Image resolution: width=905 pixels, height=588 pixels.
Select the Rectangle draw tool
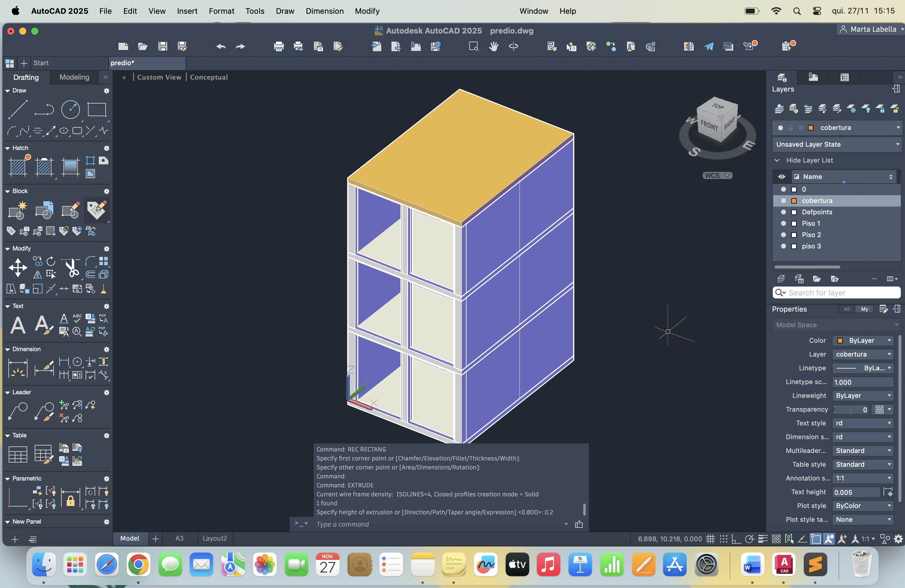(x=97, y=110)
